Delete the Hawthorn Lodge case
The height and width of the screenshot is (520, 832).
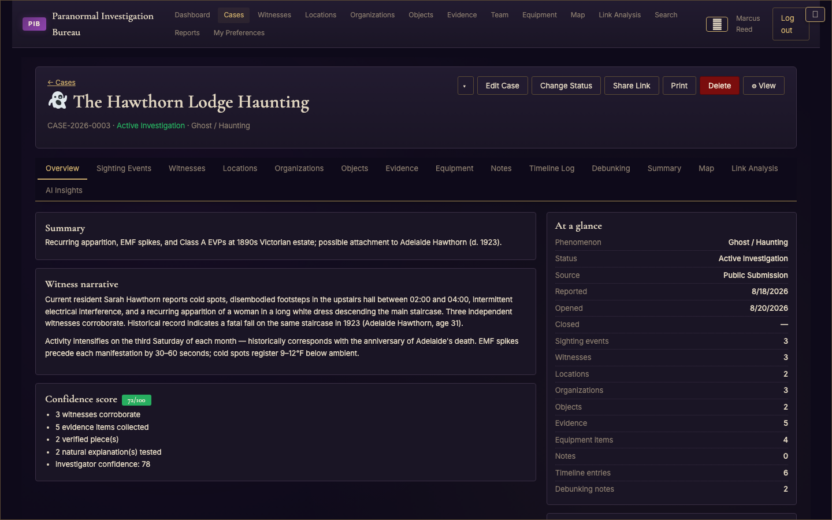tap(719, 85)
